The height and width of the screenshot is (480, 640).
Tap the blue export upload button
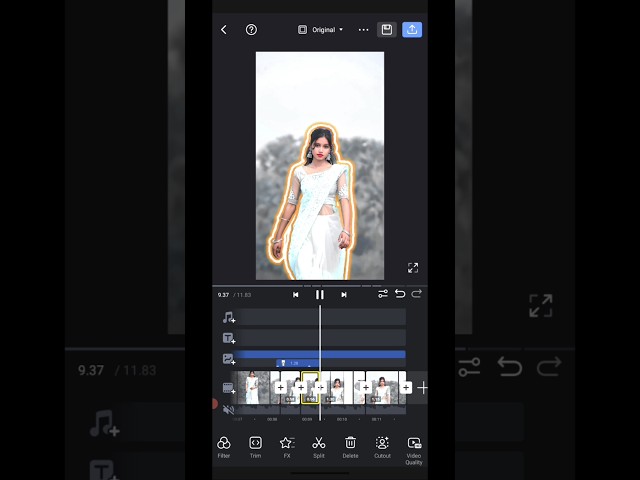coord(412,29)
